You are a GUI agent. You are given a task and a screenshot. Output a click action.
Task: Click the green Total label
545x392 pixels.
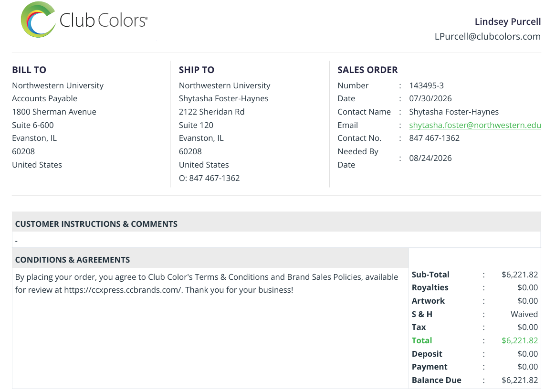click(x=422, y=340)
